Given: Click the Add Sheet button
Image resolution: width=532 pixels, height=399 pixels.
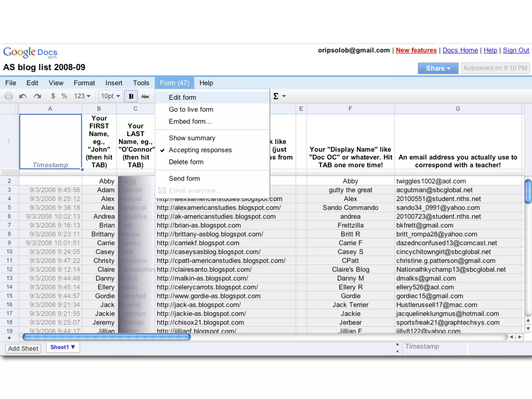Looking at the screenshot, I should point(23,348).
